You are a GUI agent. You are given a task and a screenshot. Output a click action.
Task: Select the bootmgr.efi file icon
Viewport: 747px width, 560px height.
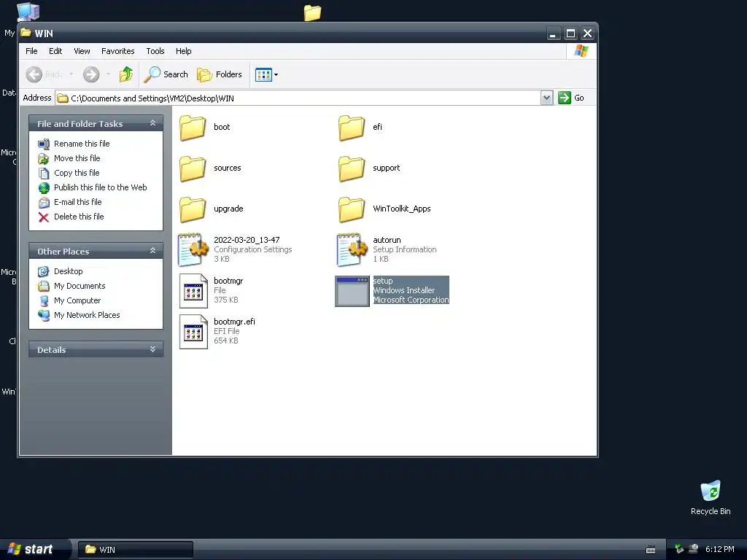(193, 332)
